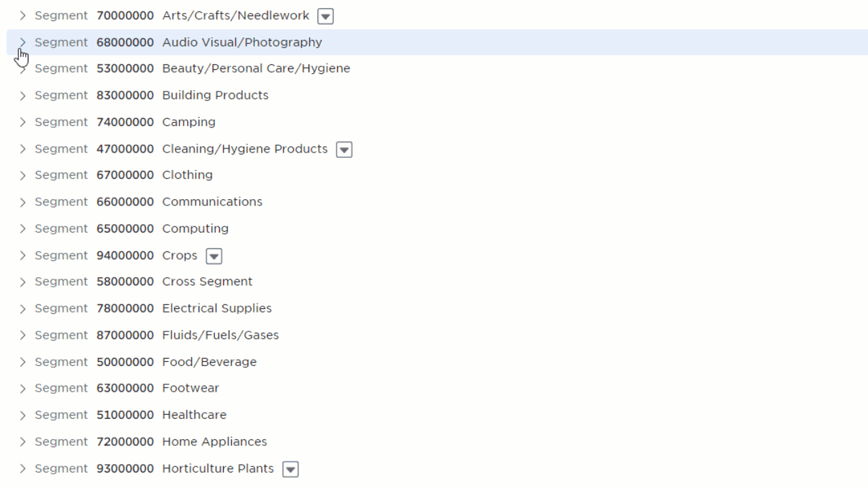The image size is (868, 488).
Task: Expand the Camping segment
Action: click(x=22, y=122)
